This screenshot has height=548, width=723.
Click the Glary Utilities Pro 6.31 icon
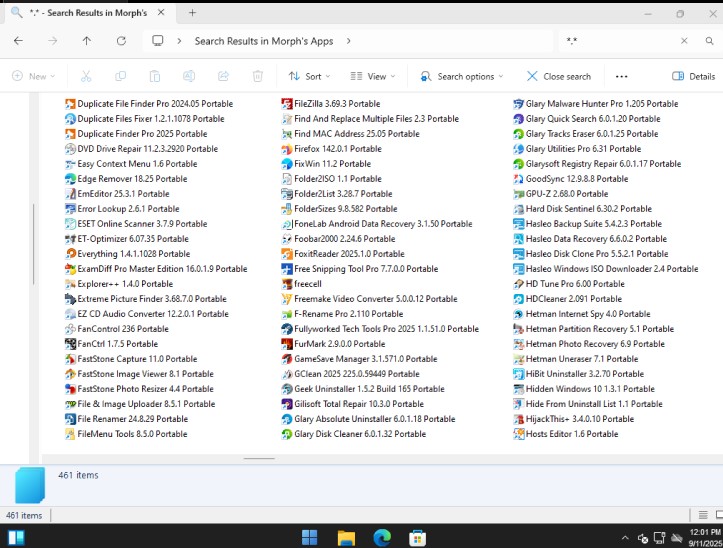point(519,149)
